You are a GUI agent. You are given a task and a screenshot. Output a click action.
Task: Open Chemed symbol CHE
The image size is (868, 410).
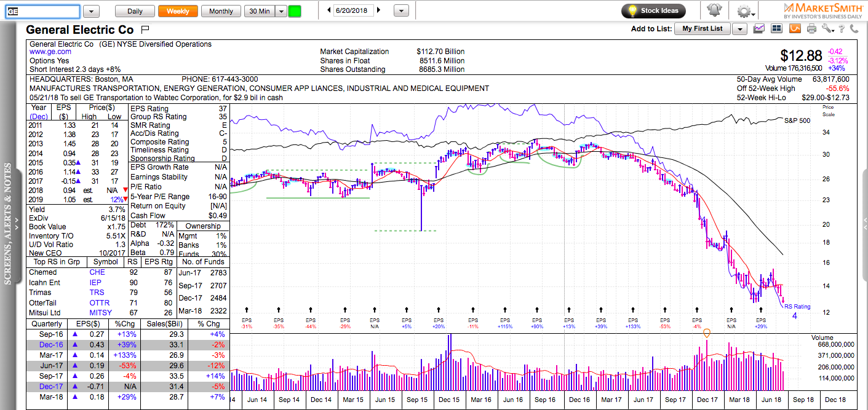tap(97, 272)
